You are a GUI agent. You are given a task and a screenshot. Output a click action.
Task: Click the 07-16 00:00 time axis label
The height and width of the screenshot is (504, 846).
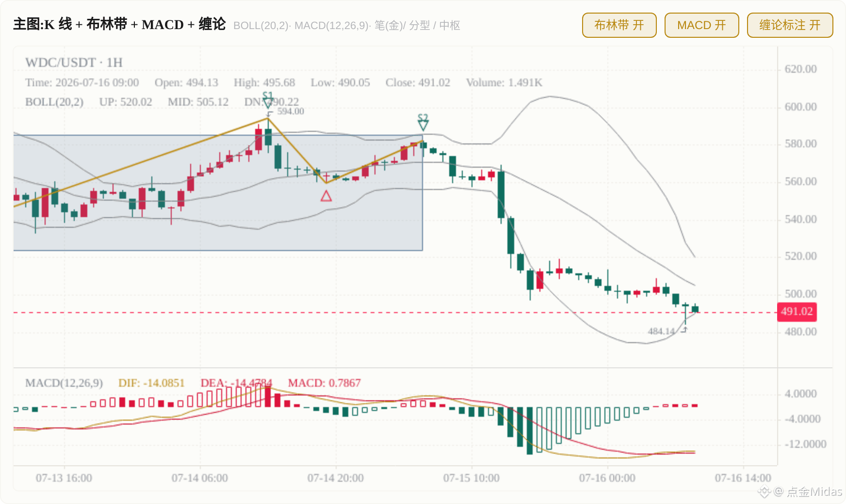(x=607, y=478)
